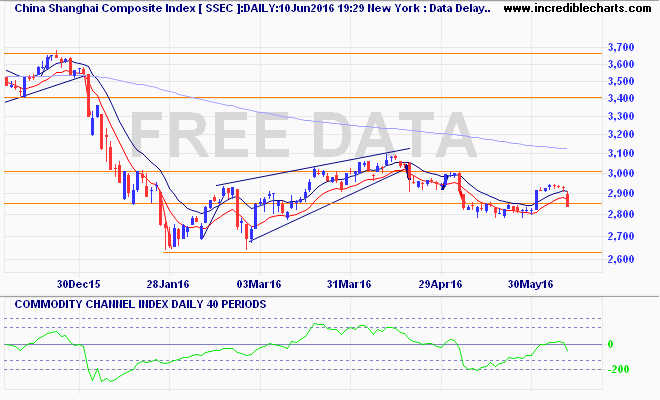Select the 2,700 price axis label
The width and height of the screenshot is (660, 400).
coord(621,236)
